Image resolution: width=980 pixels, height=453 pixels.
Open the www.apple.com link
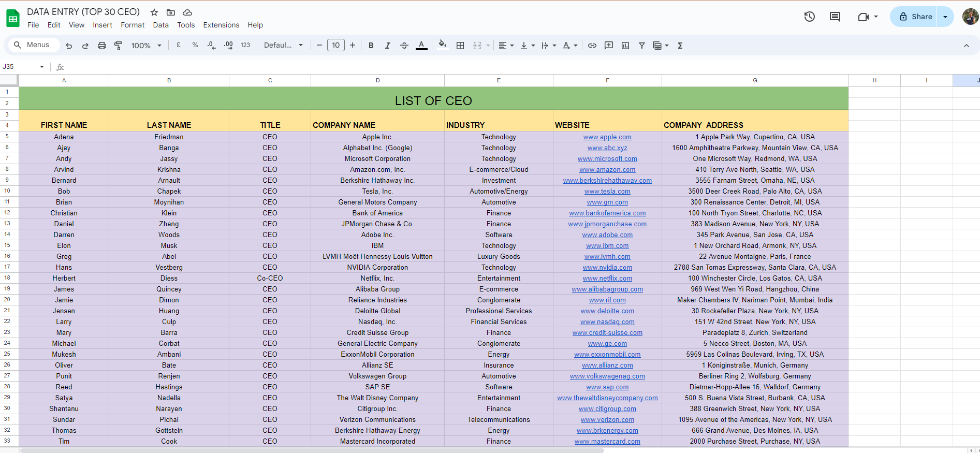(x=607, y=137)
